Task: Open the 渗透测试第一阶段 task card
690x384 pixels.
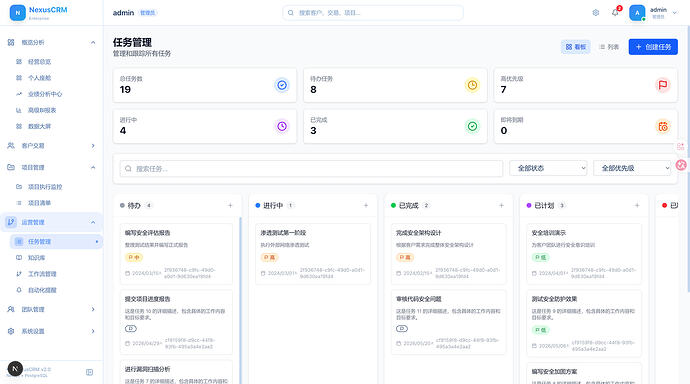Action: click(x=313, y=254)
